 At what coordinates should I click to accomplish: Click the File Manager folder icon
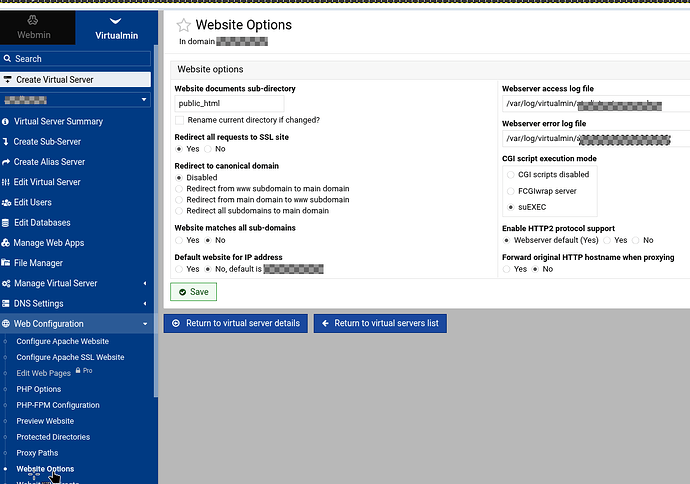6,263
